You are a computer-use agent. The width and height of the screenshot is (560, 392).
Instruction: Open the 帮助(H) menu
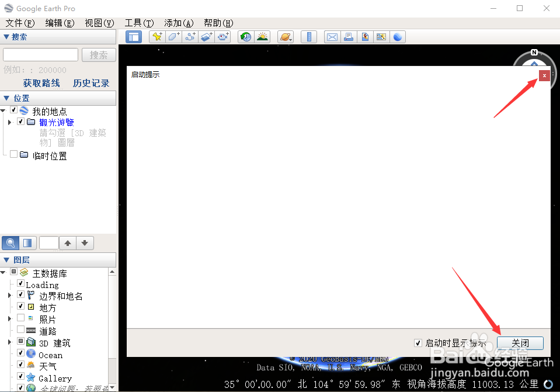[x=218, y=23]
